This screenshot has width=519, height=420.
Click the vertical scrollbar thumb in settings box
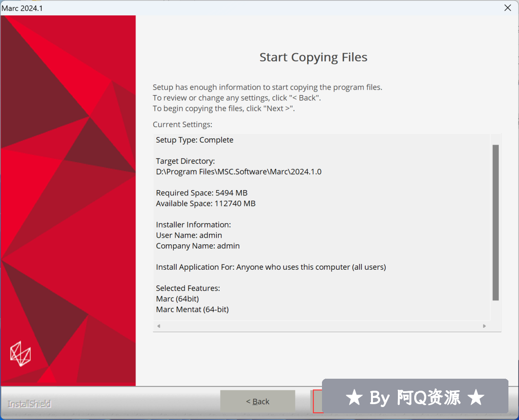495,222
